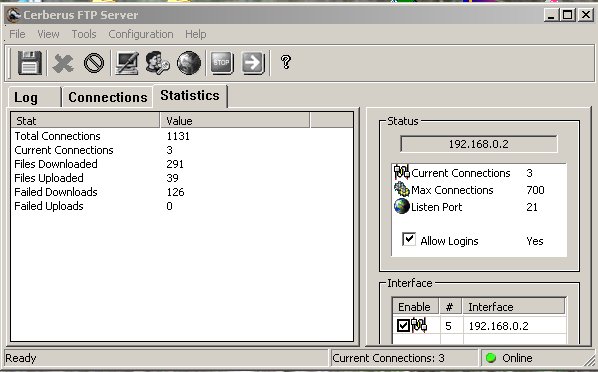Click the Listen Port value 21
Screen dimensions: 598x372
pyautogui.click(x=532, y=207)
